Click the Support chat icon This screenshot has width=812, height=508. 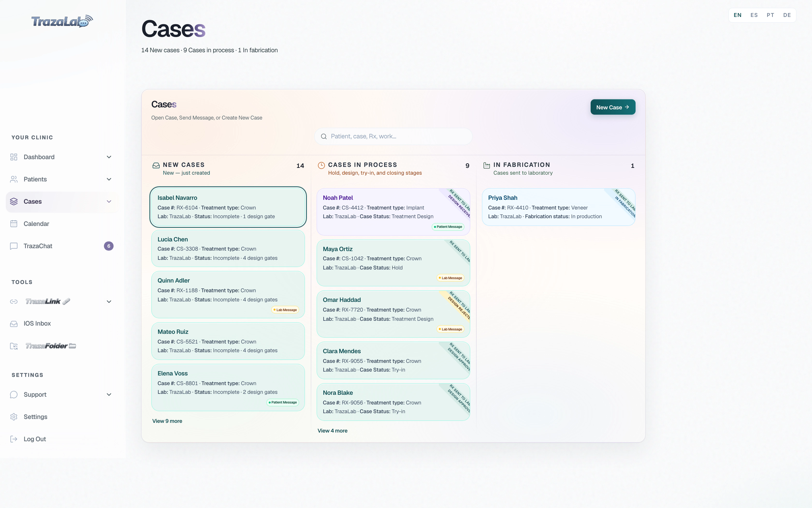coord(14,395)
